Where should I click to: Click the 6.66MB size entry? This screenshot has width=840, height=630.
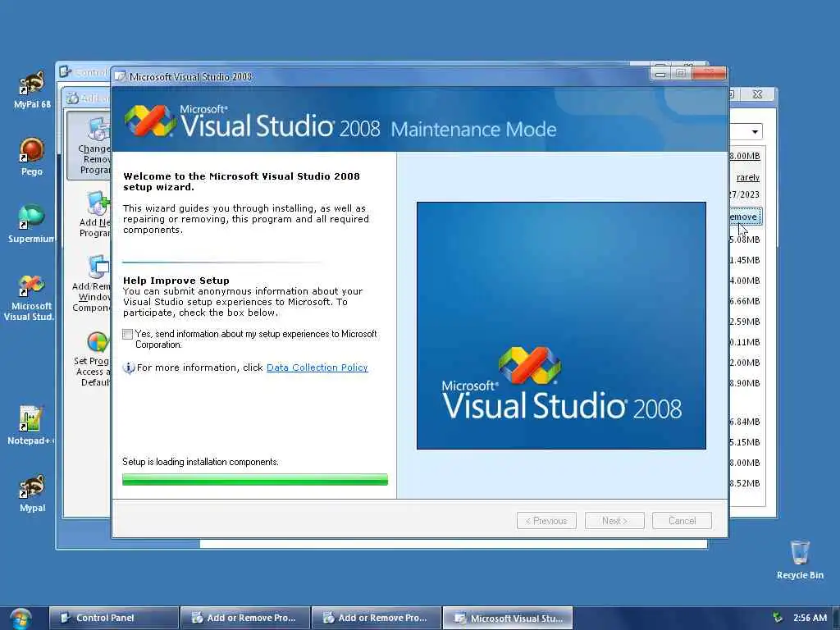pyautogui.click(x=745, y=301)
